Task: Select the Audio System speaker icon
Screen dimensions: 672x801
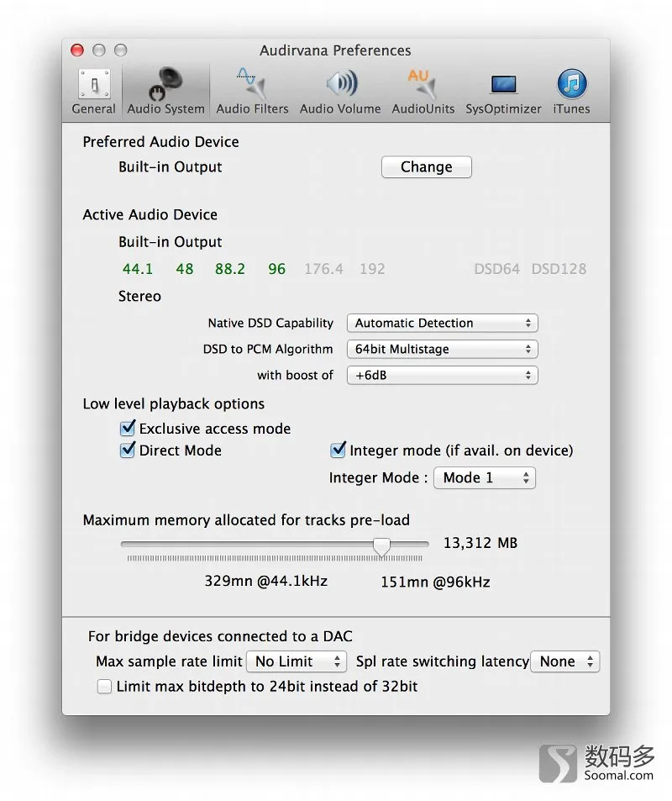Action: (166, 83)
